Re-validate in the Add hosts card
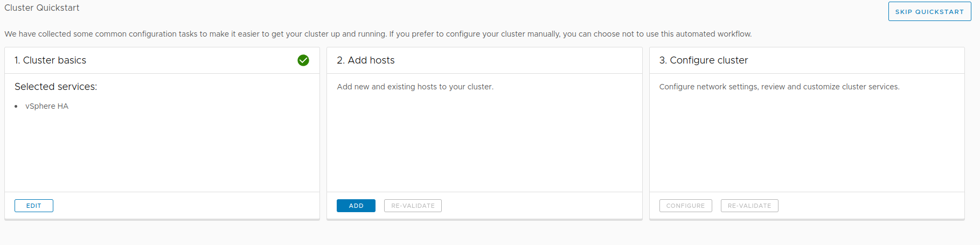Viewport: 980px width, 245px height. [x=413, y=206]
